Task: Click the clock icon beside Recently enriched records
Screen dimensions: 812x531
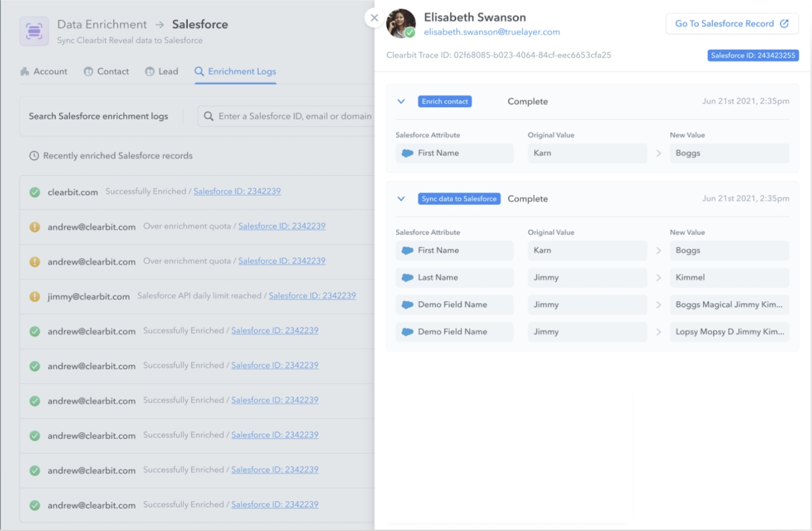Action: [x=34, y=156]
